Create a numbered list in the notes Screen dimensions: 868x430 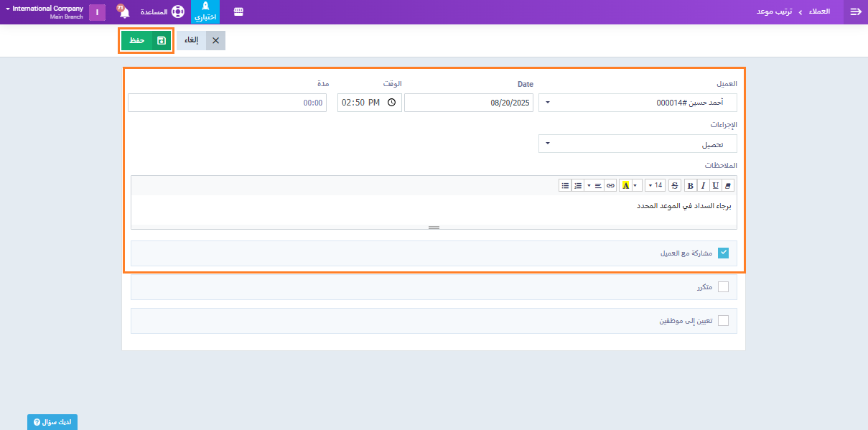(578, 185)
